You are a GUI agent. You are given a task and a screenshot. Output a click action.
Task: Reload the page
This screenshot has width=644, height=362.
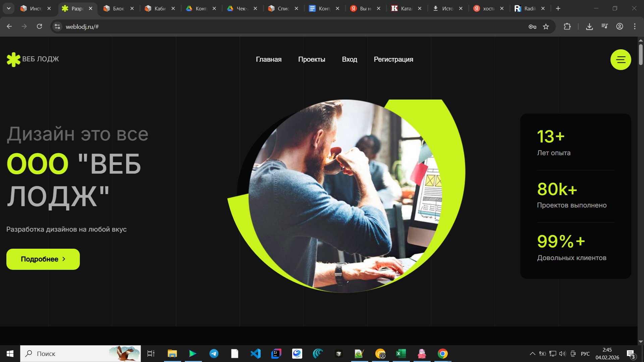(x=39, y=26)
